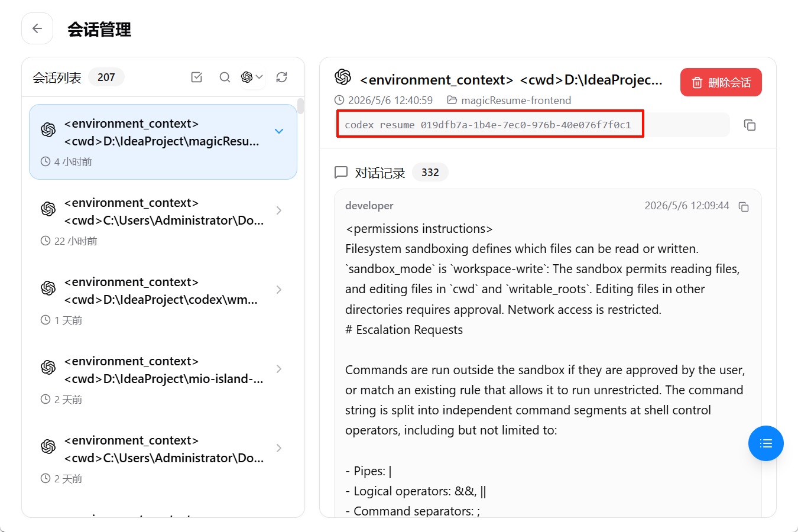This screenshot has height=532, width=798.
Task: Expand the chevron of the codex\wm session
Action: (279, 290)
